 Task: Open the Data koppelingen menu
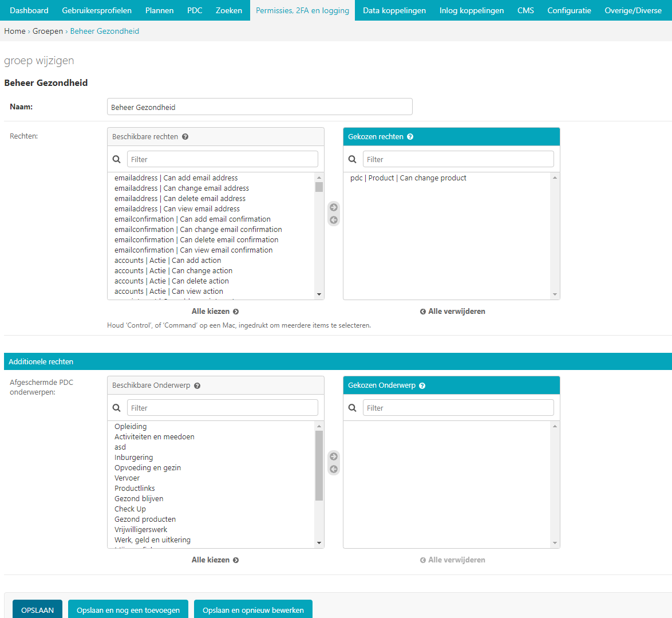[x=394, y=10]
